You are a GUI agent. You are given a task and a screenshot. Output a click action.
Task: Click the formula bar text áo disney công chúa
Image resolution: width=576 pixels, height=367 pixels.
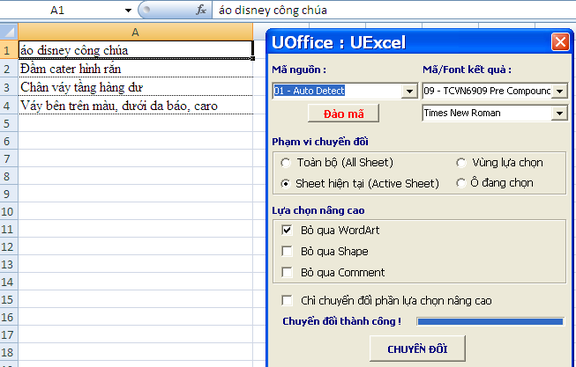273,10
